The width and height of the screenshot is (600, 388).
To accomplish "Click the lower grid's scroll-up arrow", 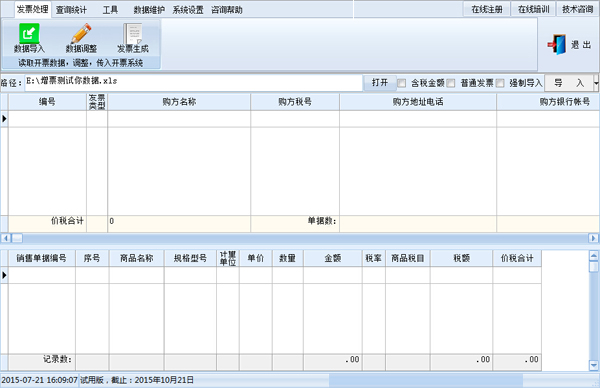I will [593, 256].
